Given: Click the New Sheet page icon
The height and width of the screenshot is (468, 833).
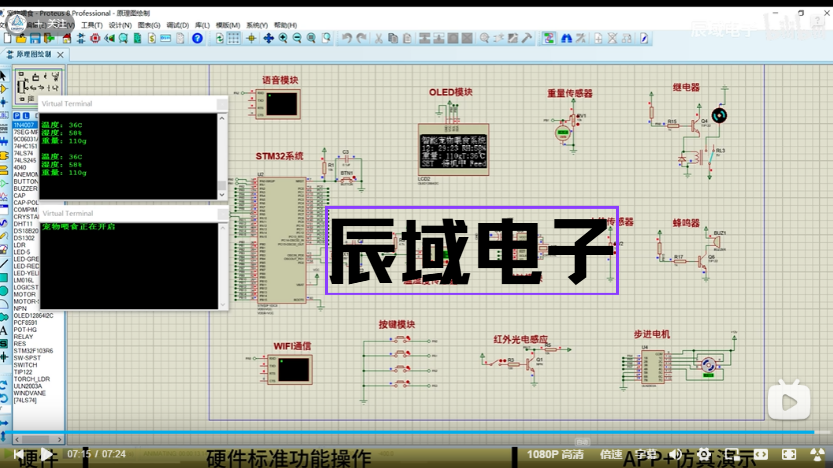Looking at the screenshot, I should (598, 38).
